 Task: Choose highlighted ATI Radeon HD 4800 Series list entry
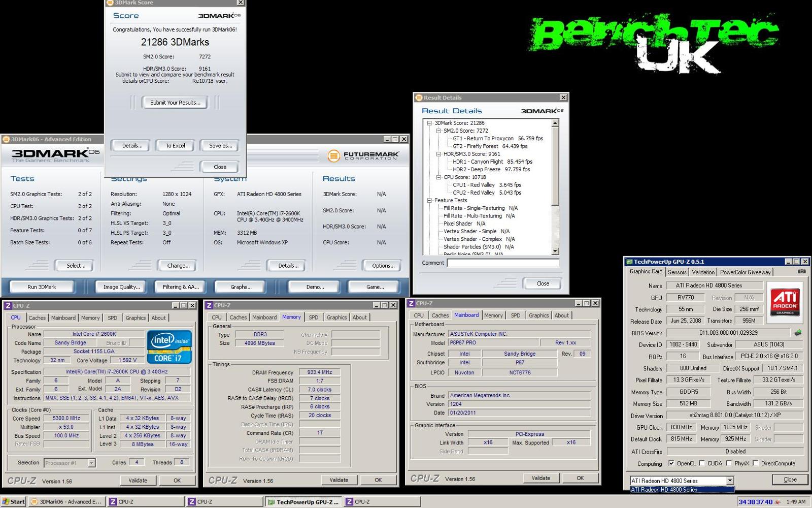[x=682, y=490]
